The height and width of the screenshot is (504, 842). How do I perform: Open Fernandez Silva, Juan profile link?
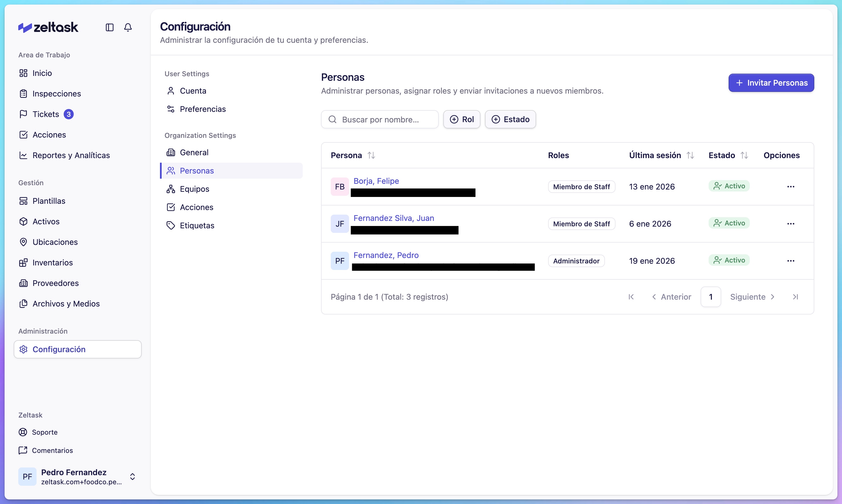coord(394,218)
